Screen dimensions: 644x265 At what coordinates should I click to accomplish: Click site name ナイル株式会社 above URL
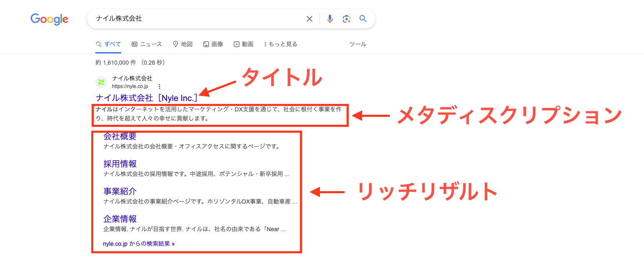pos(132,78)
